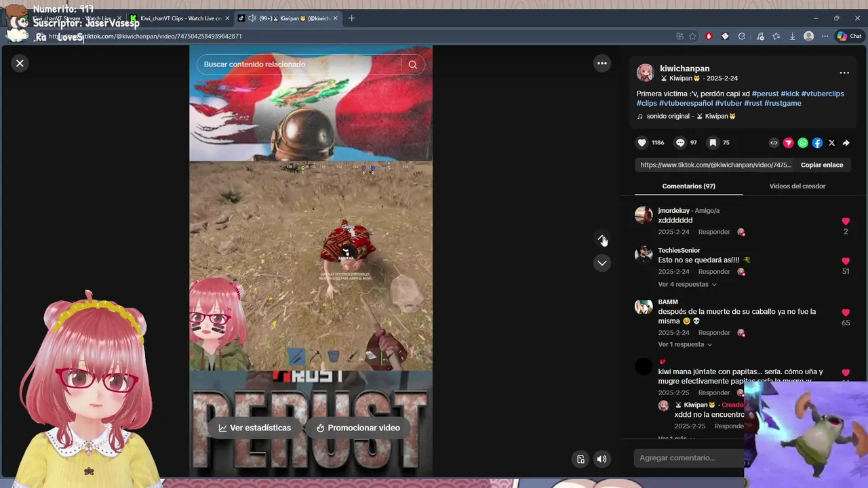Expand Ver 4 respuestas
This screenshot has width=868, height=488.
687,284
